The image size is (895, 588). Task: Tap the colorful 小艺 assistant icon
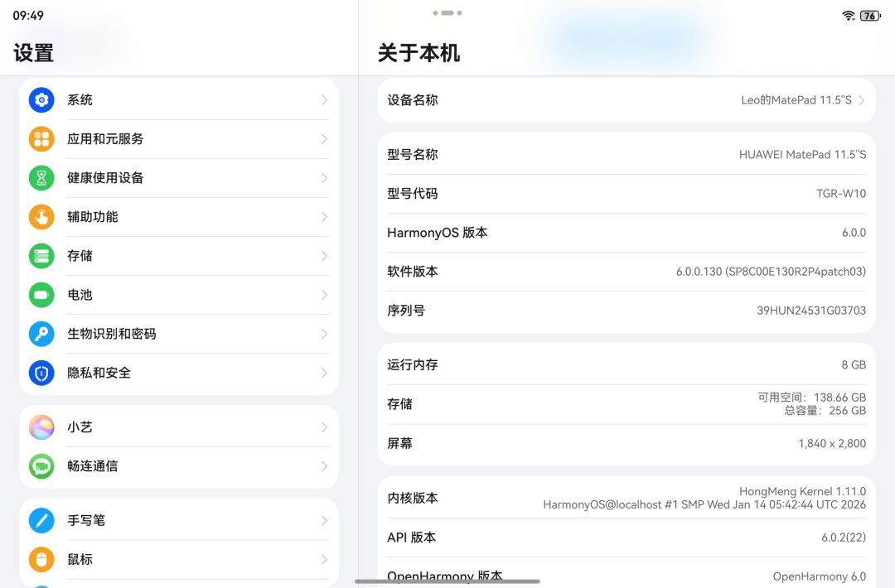pos(41,427)
